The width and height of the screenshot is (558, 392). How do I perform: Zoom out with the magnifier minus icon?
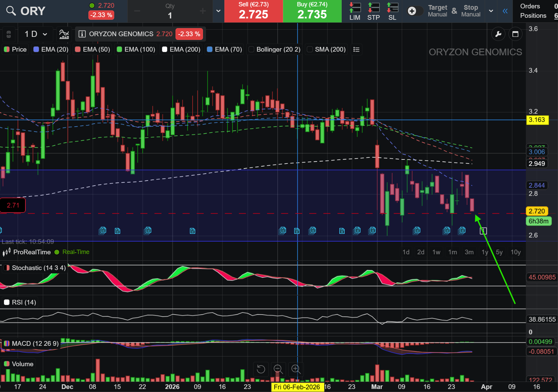(x=278, y=369)
